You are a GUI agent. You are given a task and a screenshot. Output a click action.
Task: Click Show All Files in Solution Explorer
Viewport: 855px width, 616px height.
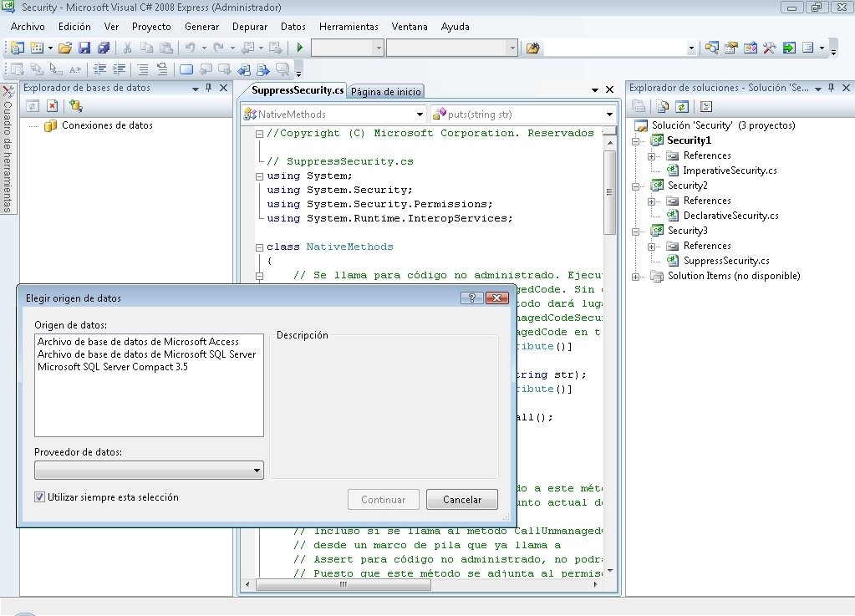(663, 106)
